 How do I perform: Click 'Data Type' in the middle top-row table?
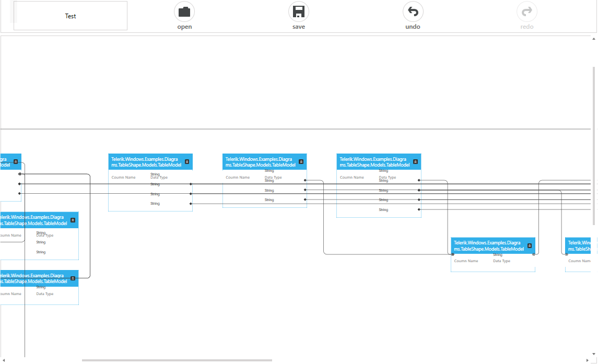coord(273,178)
